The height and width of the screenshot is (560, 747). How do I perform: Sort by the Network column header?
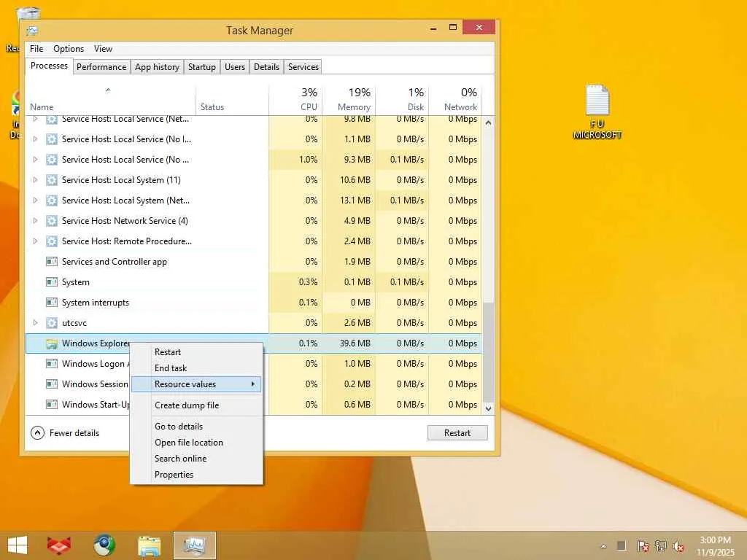coord(455,100)
